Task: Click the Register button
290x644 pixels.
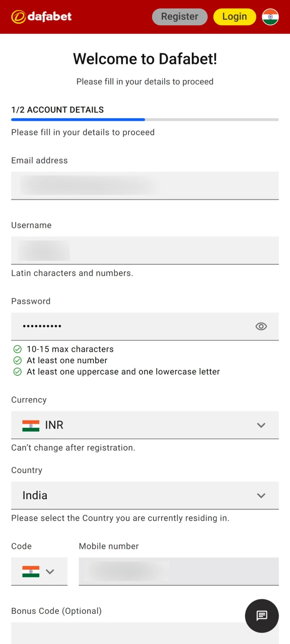Action: coord(180,17)
